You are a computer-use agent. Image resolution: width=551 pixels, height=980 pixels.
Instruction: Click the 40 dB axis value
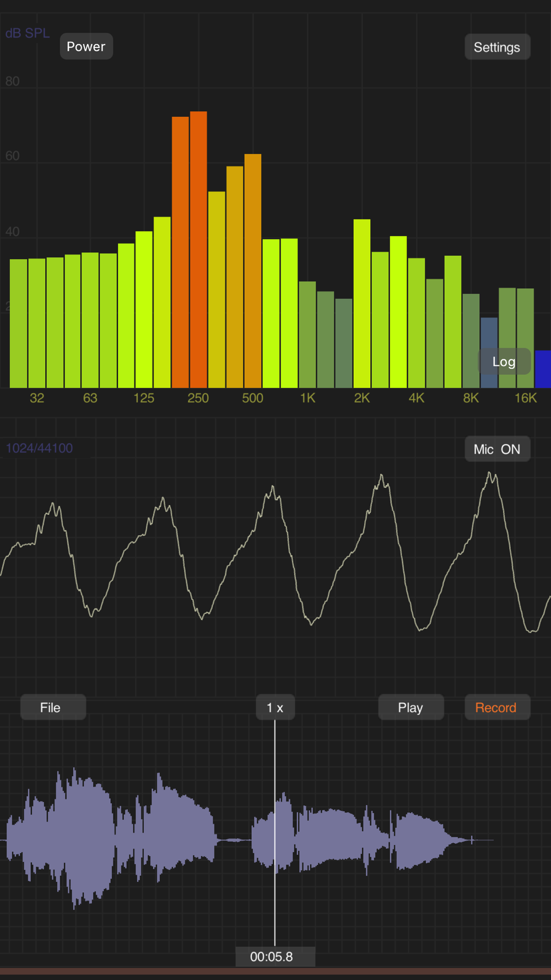tap(12, 231)
